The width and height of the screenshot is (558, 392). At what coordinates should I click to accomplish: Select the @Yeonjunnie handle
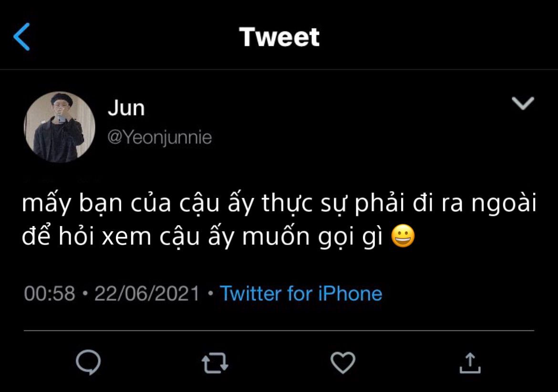160,137
